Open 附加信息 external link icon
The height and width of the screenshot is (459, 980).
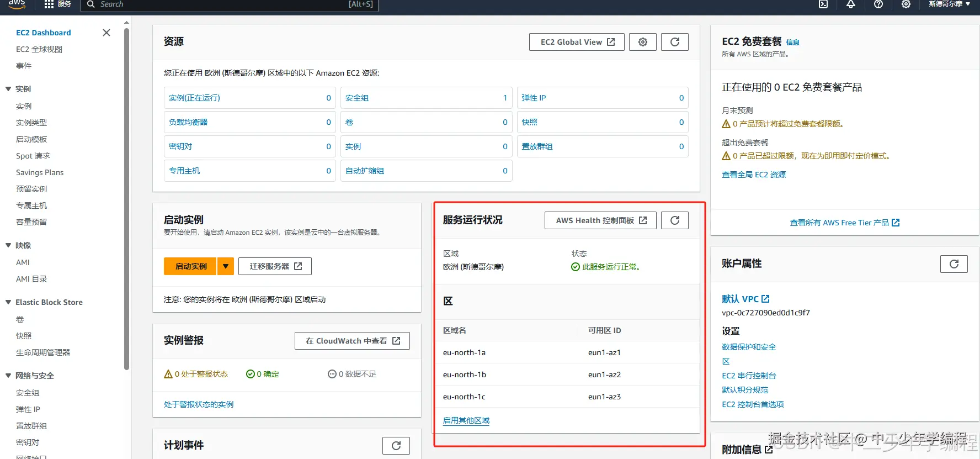pos(769,450)
